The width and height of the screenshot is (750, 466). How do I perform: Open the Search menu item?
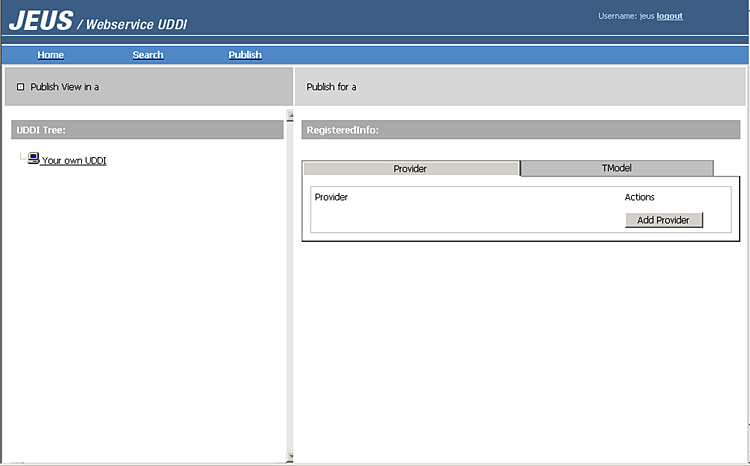148,55
